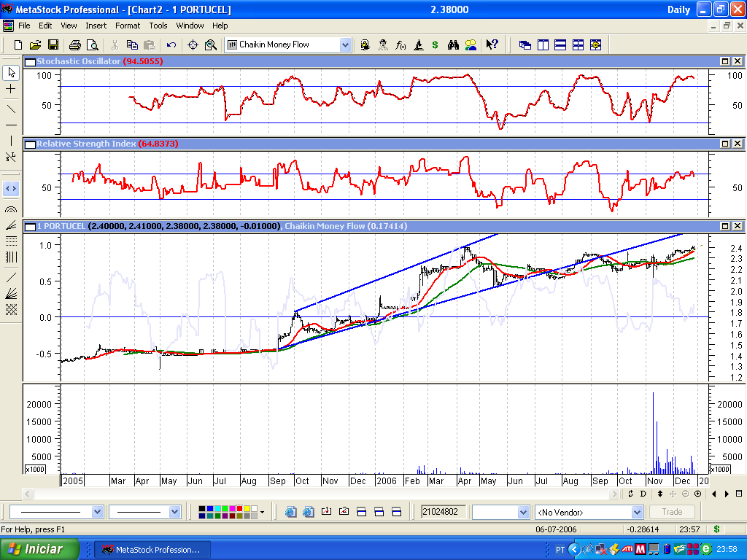Viewport: 747px width, 560px height.
Task: Click the Print icon in toolbar
Action: pos(74,44)
